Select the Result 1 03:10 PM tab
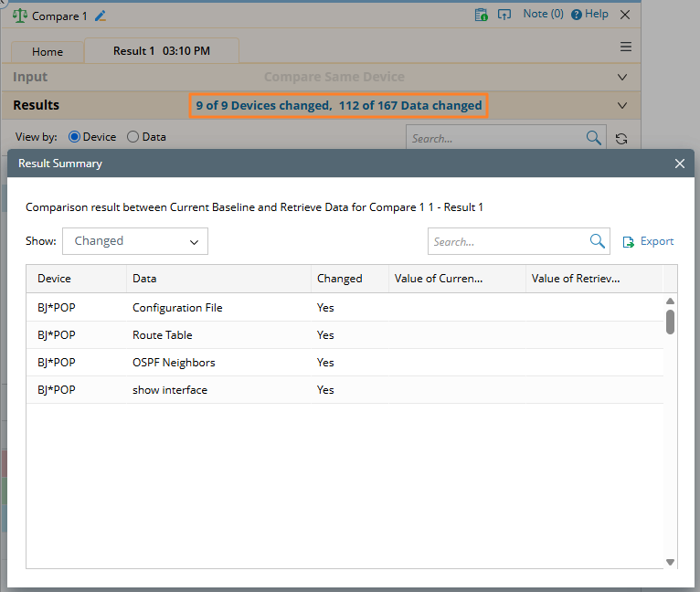The height and width of the screenshot is (592, 700). point(161,51)
